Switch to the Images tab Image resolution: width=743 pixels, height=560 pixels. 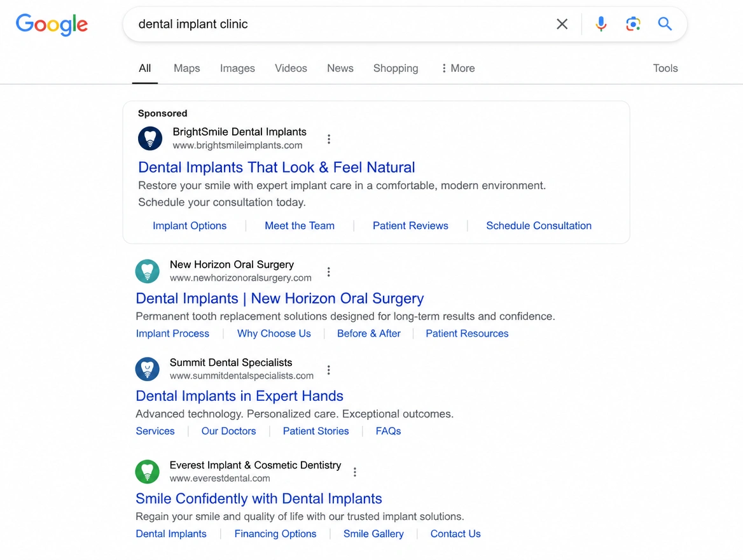pyautogui.click(x=237, y=68)
